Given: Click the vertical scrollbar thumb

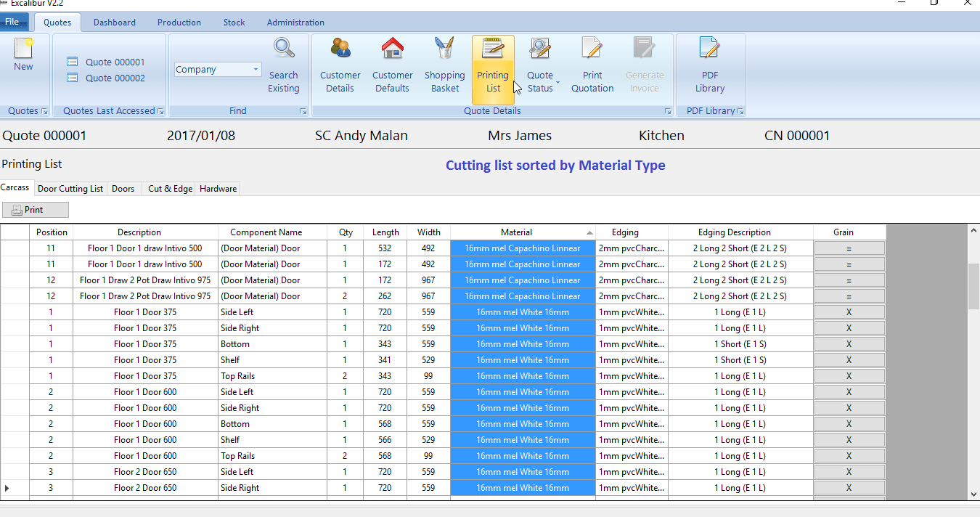Looking at the screenshot, I should point(973,286).
